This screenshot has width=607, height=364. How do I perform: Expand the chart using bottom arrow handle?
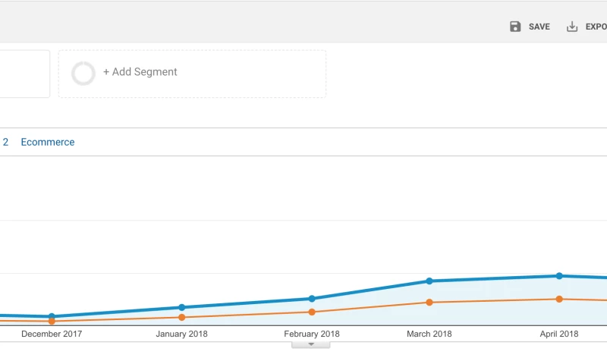310,344
